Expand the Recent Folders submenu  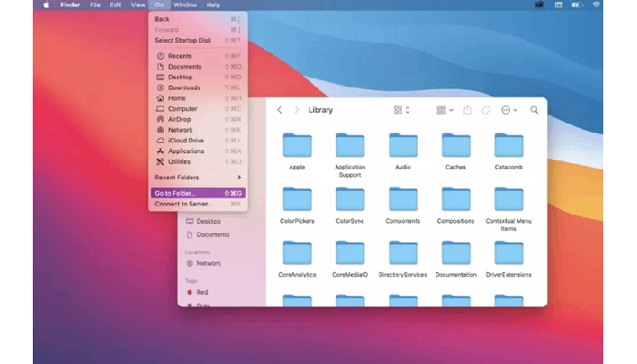(x=197, y=177)
